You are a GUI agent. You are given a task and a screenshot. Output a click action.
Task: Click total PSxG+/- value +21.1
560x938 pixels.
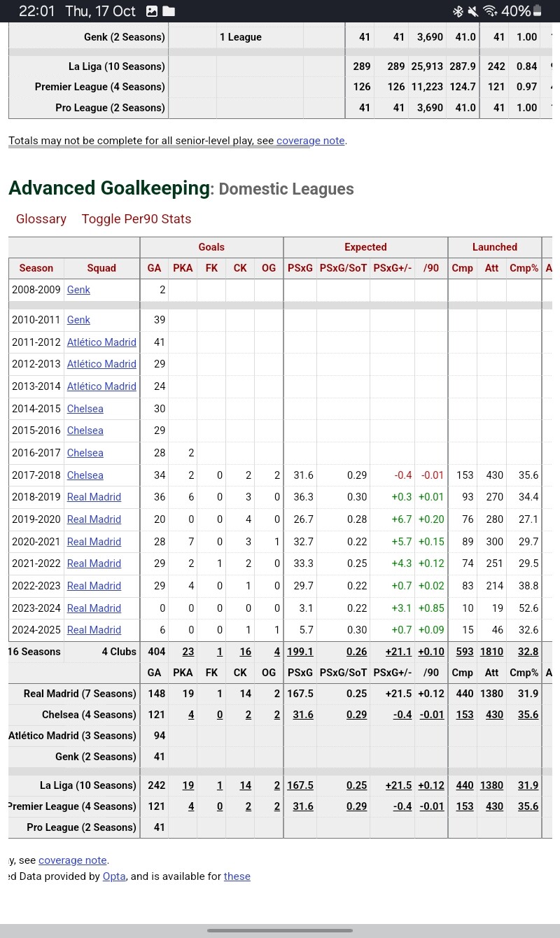[x=398, y=652]
